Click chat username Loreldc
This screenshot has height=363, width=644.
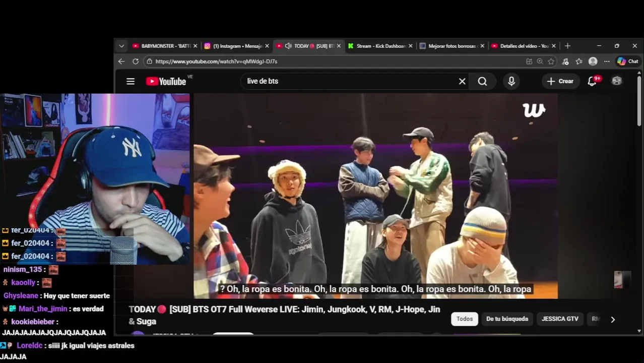point(30,346)
